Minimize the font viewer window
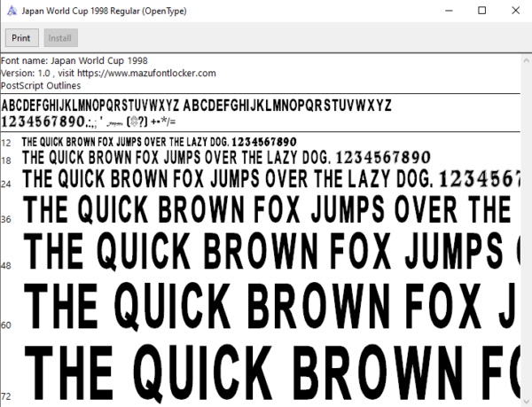Image resolution: width=532 pixels, height=407 pixels. click(449, 11)
